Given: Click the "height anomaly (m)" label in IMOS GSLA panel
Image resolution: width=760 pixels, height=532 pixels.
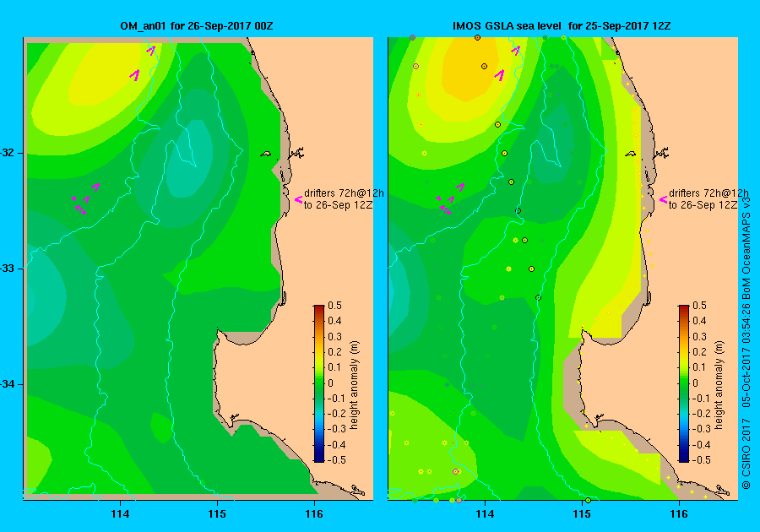Looking at the screenshot, I should point(719,385).
